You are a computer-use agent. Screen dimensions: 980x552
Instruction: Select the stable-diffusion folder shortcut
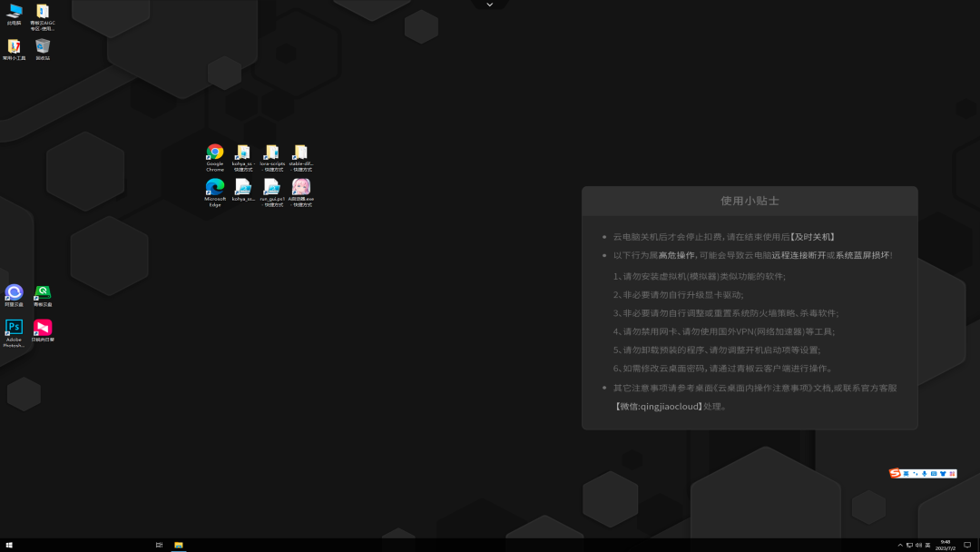click(300, 158)
